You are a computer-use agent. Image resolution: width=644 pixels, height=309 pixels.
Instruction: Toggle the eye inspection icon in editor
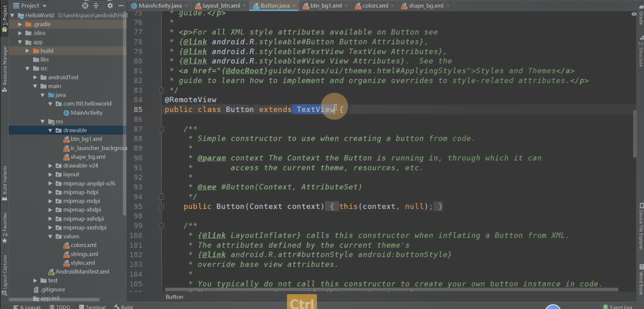pos(634,14)
